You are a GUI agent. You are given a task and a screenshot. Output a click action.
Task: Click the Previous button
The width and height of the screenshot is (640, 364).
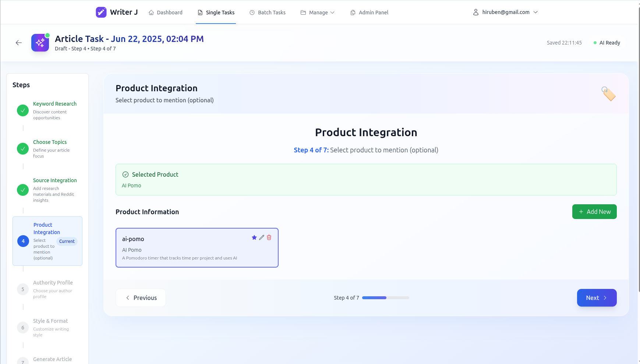141,298
